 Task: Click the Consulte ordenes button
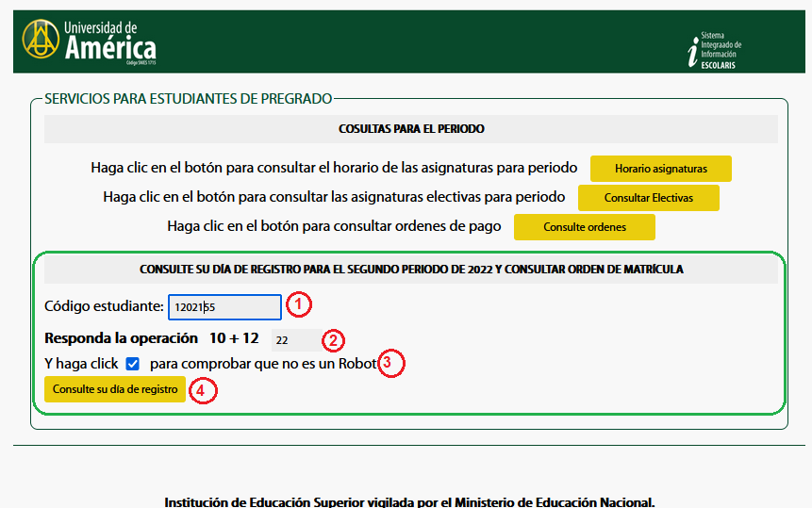point(584,227)
